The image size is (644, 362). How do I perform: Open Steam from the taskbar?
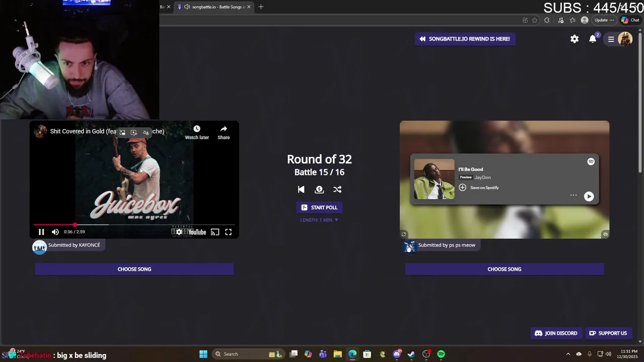[x=411, y=354]
